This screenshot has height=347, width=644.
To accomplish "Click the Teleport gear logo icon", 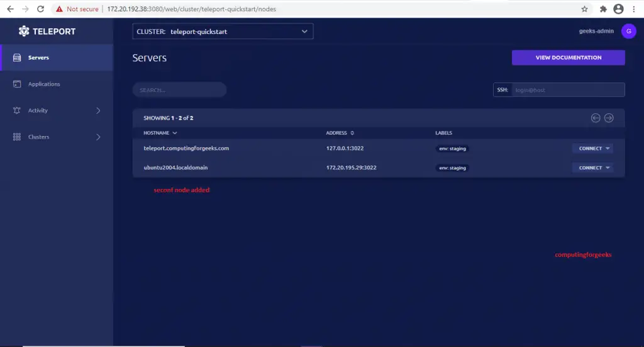I will [x=24, y=31].
